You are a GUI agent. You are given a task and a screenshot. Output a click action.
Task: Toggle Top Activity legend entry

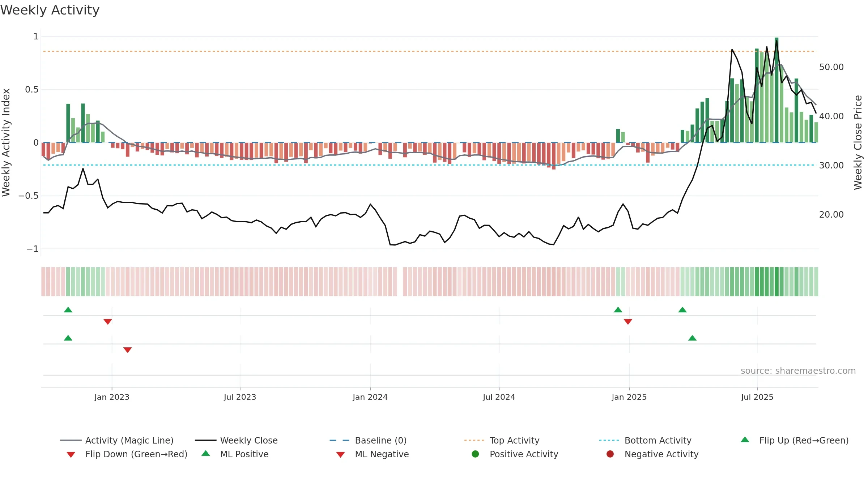coord(502,440)
